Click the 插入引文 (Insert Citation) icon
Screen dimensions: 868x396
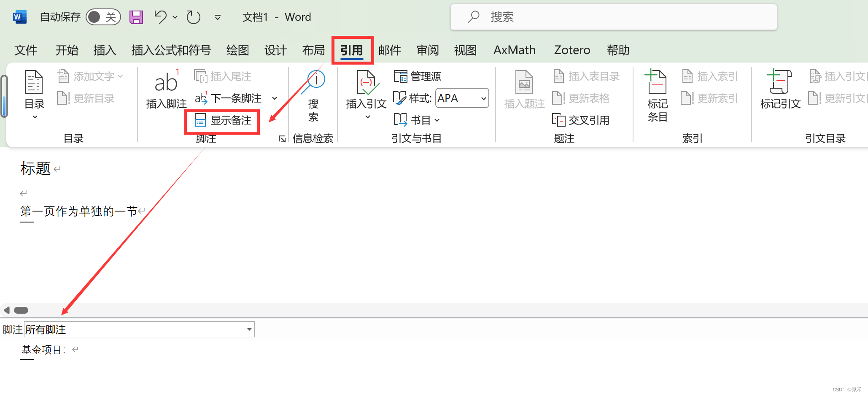366,83
